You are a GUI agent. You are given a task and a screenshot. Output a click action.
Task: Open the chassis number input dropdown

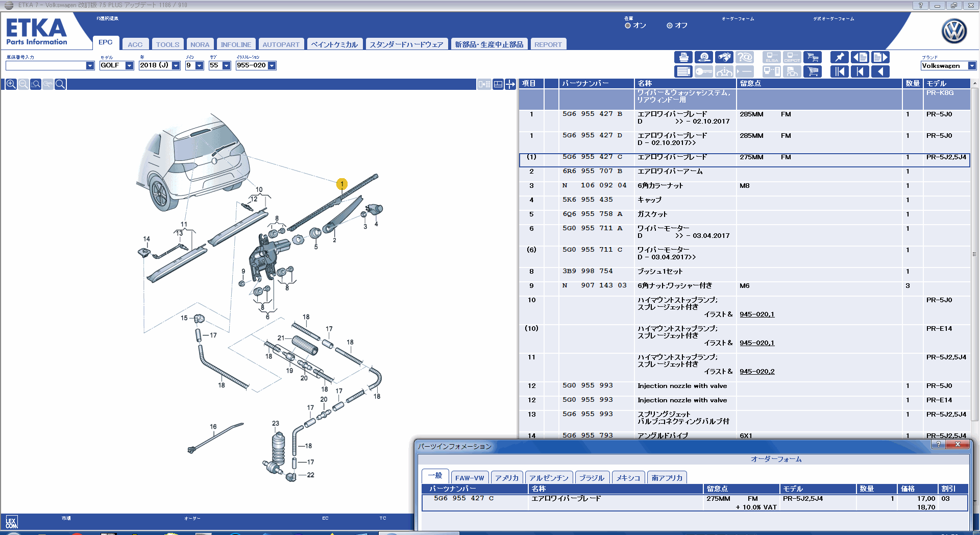click(90, 66)
